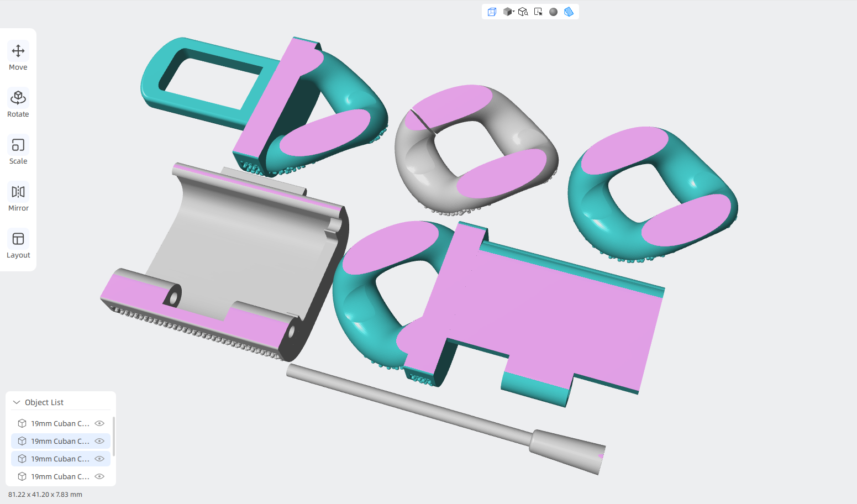
Task: Toggle the blue striped cross-section icon
Action: (569, 12)
